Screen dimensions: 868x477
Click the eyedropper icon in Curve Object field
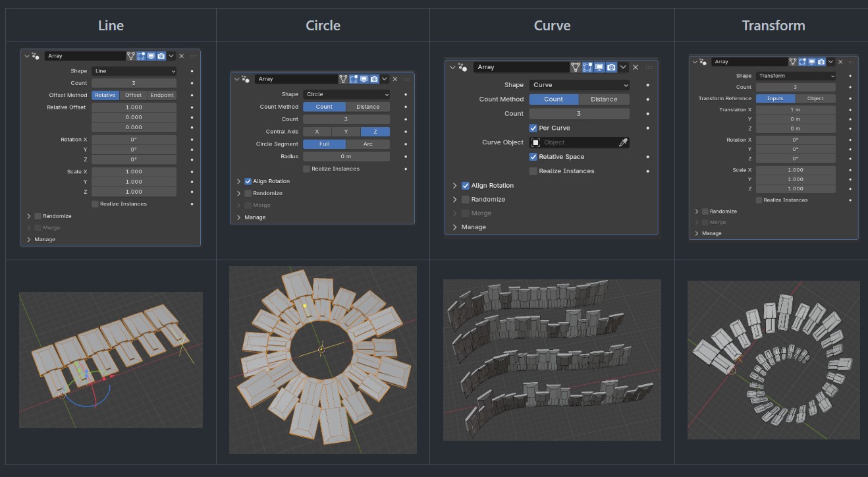pyautogui.click(x=622, y=142)
